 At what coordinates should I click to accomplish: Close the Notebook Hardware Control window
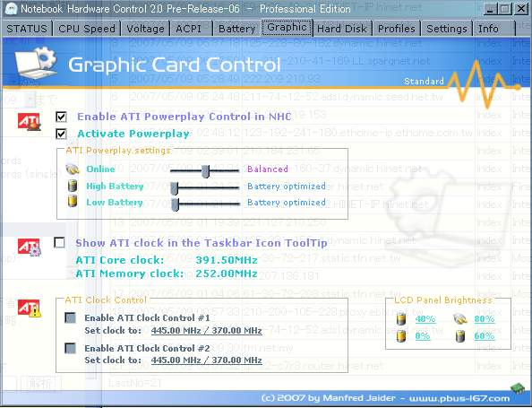520,8
